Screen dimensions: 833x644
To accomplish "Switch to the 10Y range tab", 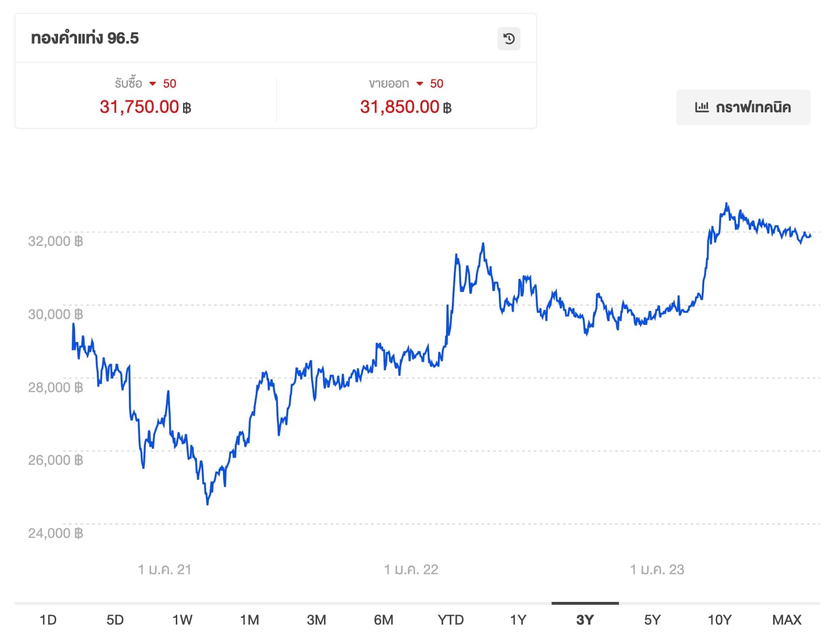I will [720, 620].
